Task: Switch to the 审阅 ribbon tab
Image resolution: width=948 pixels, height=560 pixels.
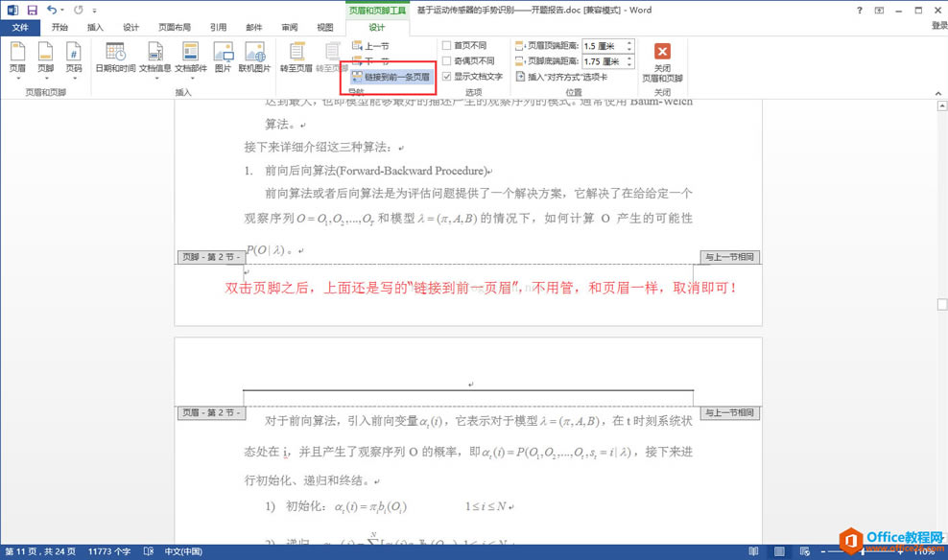Action: pyautogui.click(x=290, y=27)
